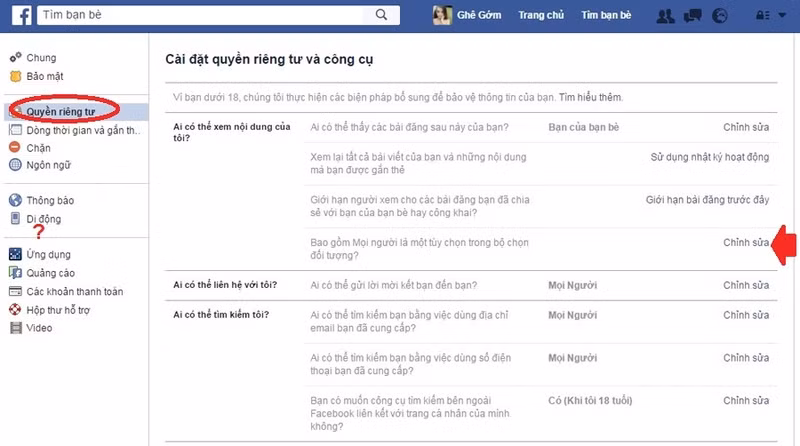This screenshot has height=446, width=800.
Task: Click Ai có thể xem nội dung heading
Action: [232, 132]
